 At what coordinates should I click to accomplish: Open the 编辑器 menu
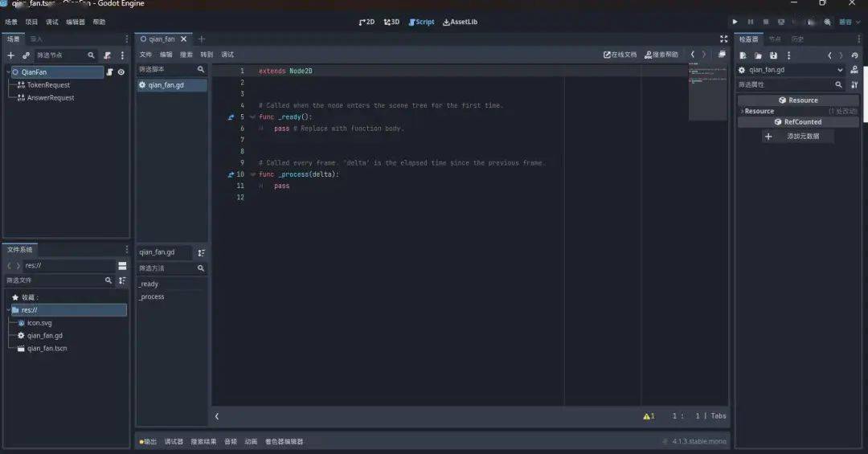coord(76,22)
